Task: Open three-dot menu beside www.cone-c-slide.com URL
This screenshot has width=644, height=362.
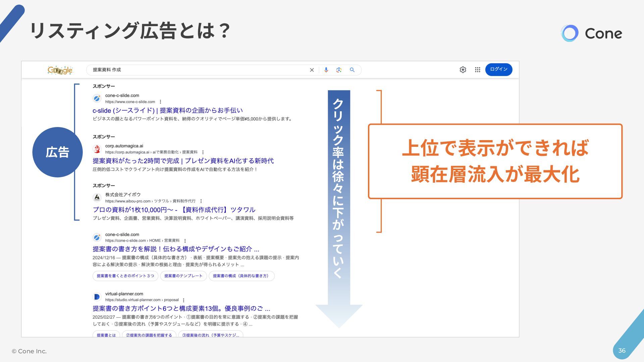Action: (x=161, y=102)
